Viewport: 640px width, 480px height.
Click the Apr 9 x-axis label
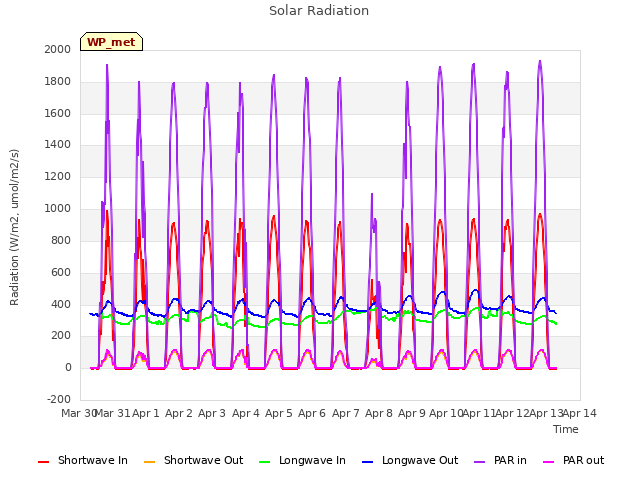(412, 413)
